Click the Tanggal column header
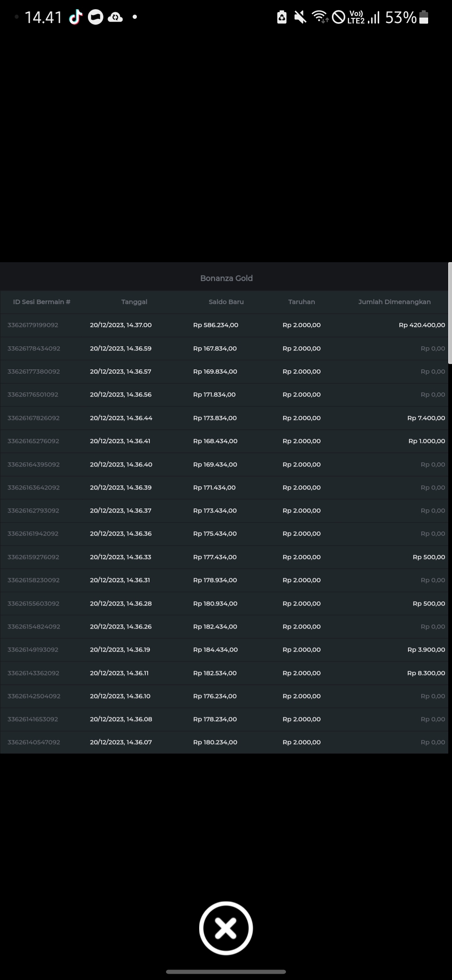Viewport: 452px width, 980px height. 134,302
